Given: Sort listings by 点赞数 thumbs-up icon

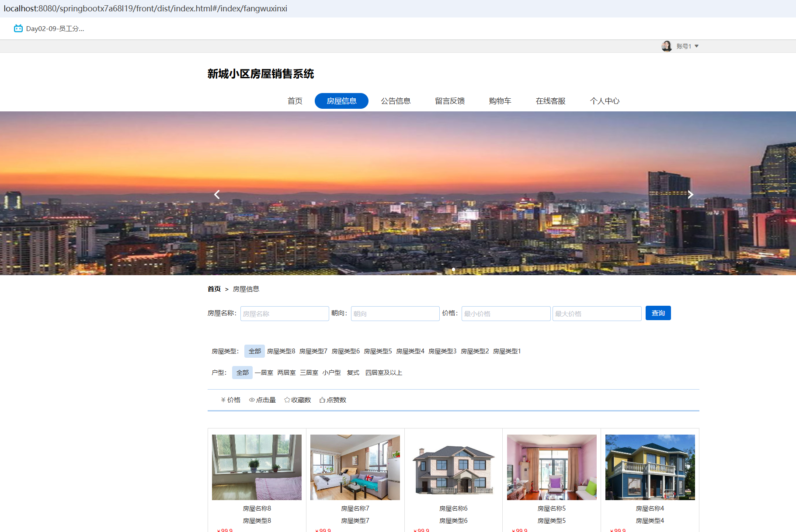Looking at the screenshot, I should click(x=322, y=400).
